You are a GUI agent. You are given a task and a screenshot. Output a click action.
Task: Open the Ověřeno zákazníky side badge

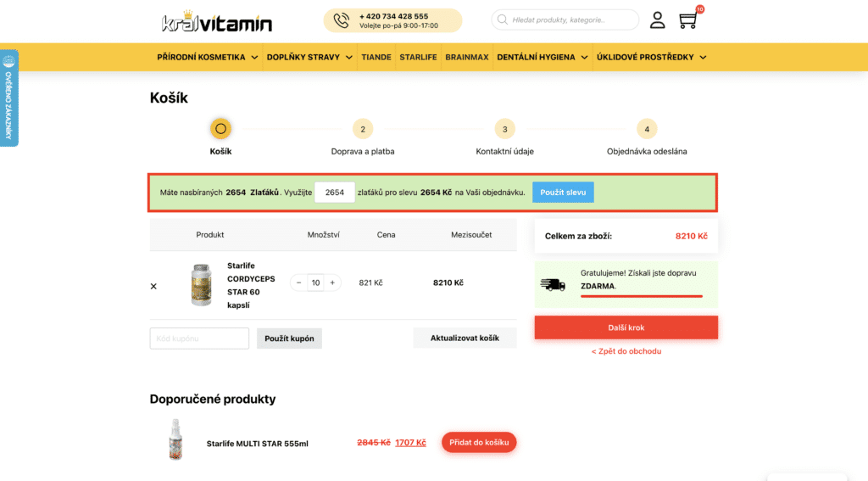pos(8,98)
